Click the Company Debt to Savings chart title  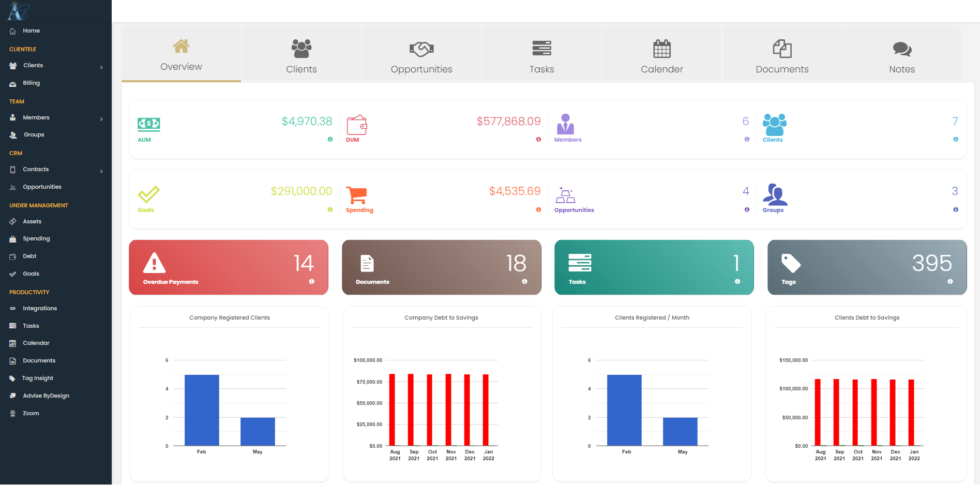coord(441,318)
